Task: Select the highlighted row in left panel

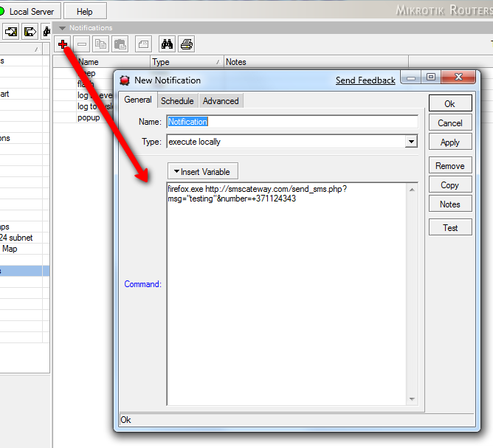Action: [24, 271]
